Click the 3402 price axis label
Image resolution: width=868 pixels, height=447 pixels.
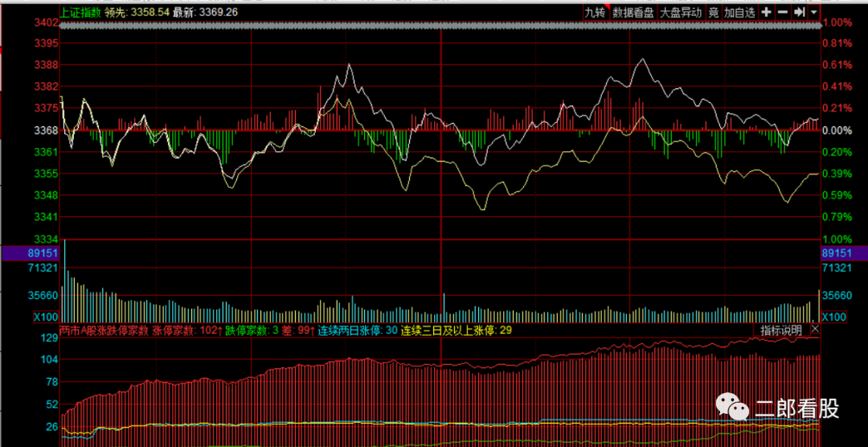[x=46, y=23]
